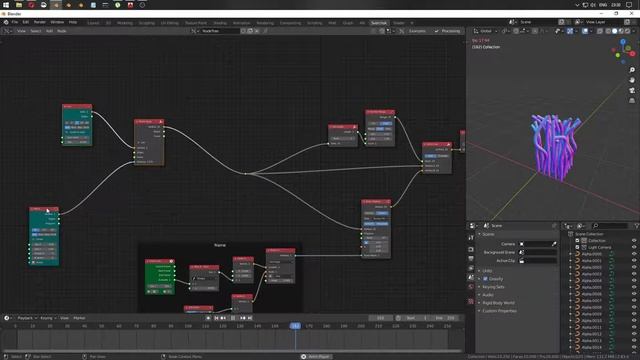This screenshot has height=360, width=640.
Task: Switch to the Sverchok workspace tab
Action: tap(379, 23)
